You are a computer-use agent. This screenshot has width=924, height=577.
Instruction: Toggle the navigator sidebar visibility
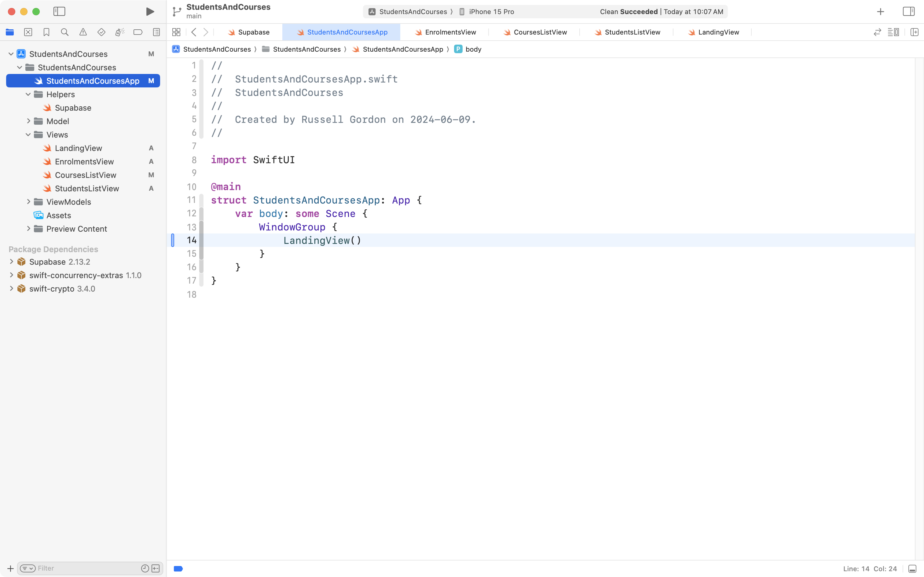click(59, 11)
